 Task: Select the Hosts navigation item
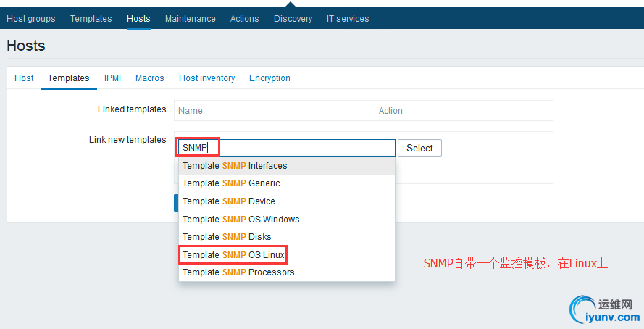[138, 19]
